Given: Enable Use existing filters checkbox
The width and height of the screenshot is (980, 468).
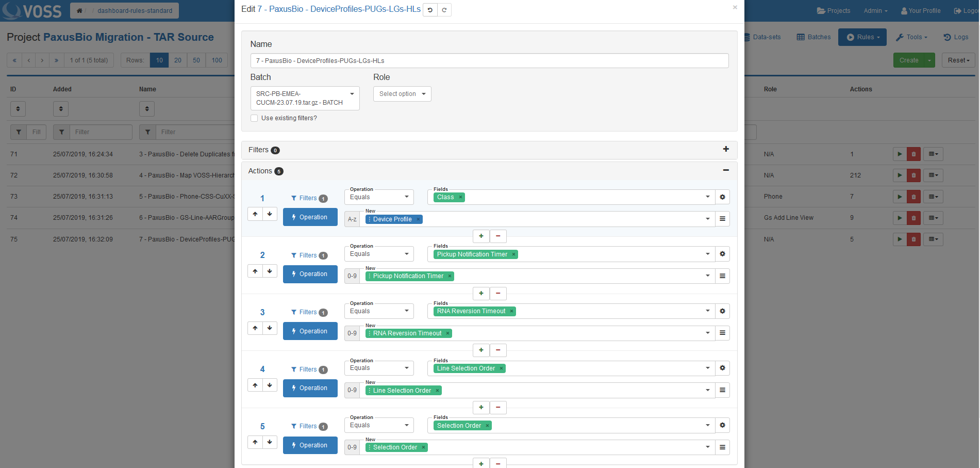Looking at the screenshot, I should [254, 118].
